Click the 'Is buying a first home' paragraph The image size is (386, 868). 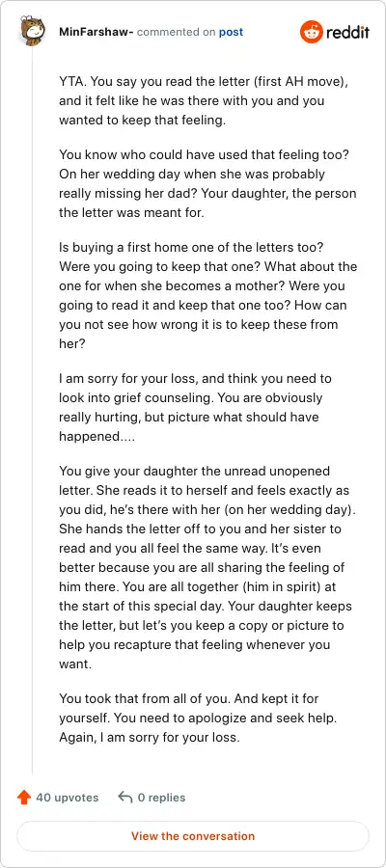[208, 296]
